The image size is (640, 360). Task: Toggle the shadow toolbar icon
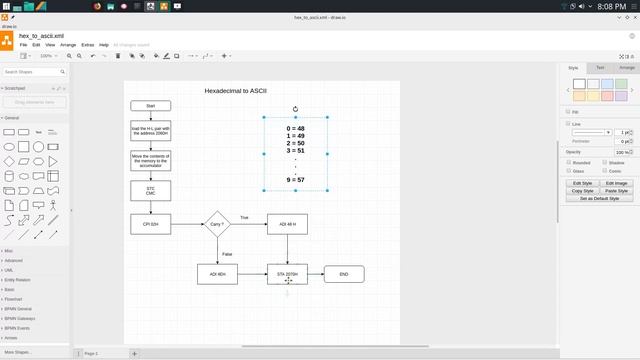tap(177, 56)
